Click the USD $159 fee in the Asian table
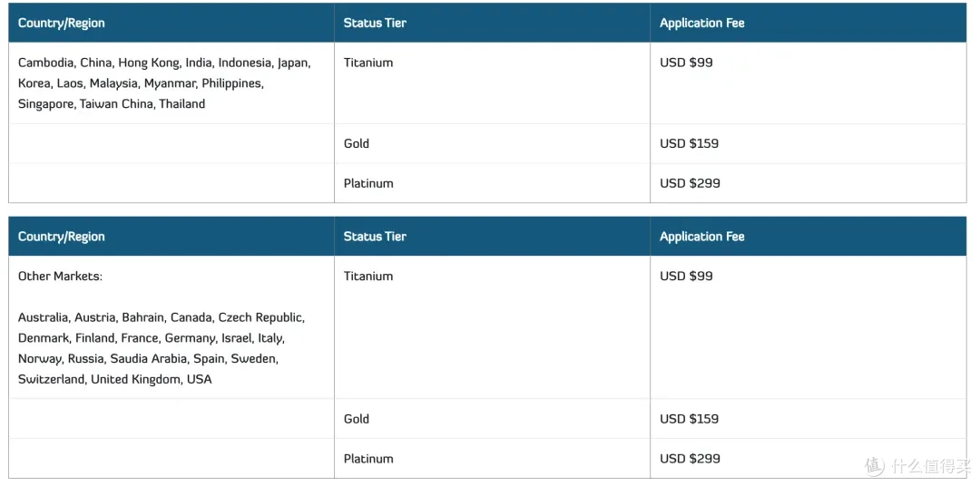980x486 pixels. tap(690, 143)
